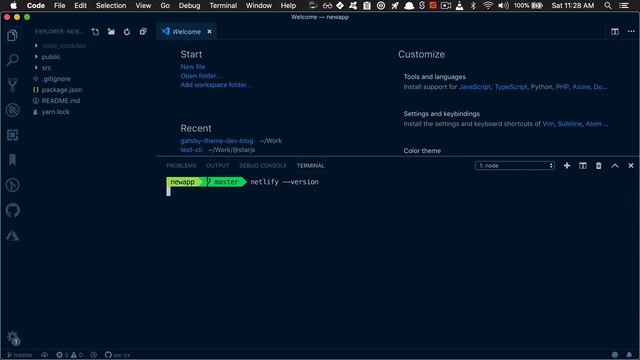Click the TypeScript language support link
Viewport: 640px width, 360px height.
tap(511, 87)
